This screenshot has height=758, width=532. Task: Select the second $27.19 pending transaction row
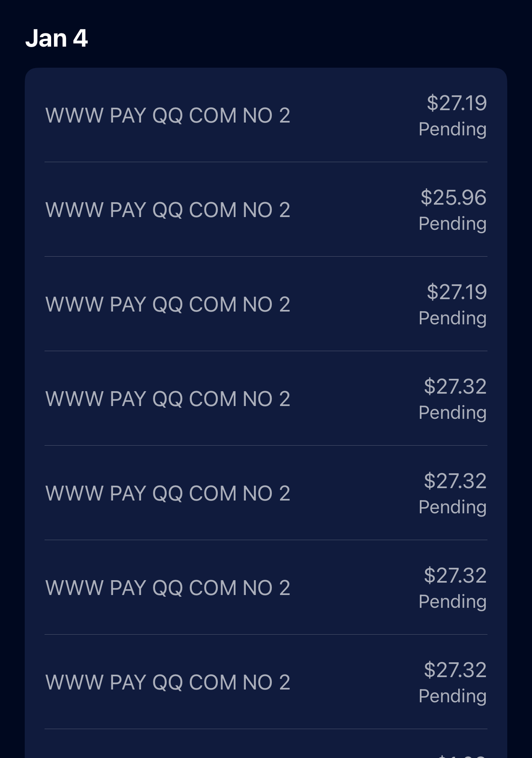266,304
